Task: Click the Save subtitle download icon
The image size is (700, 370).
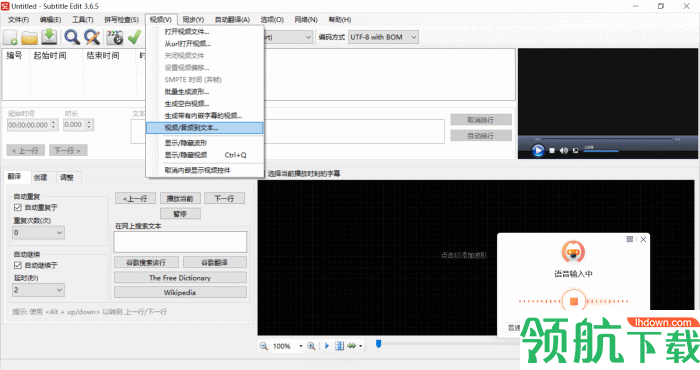Action: (x=49, y=37)
